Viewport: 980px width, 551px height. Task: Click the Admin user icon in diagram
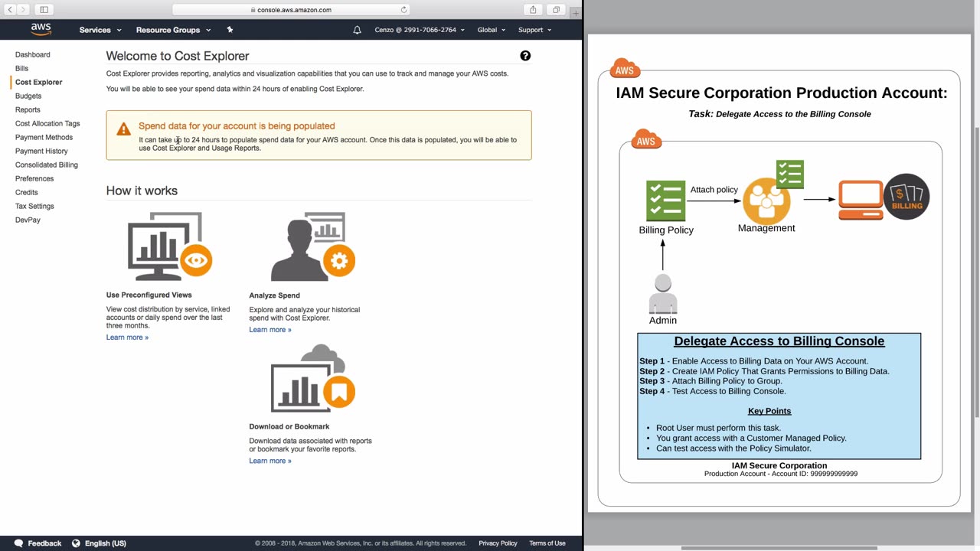point(663,295)
